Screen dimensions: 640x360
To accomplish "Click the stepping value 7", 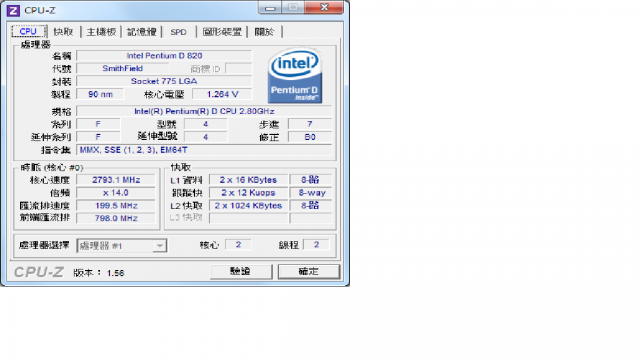I will tap(310, 124).
